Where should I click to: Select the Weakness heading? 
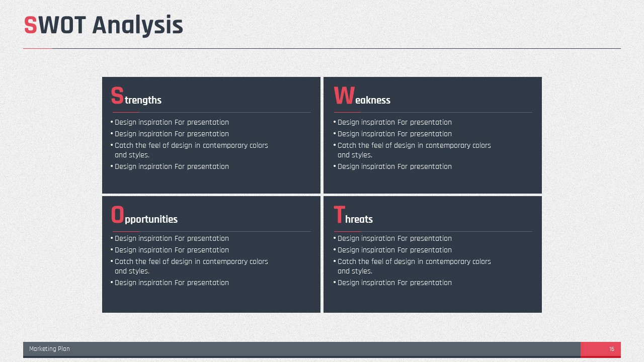point(362,96)
